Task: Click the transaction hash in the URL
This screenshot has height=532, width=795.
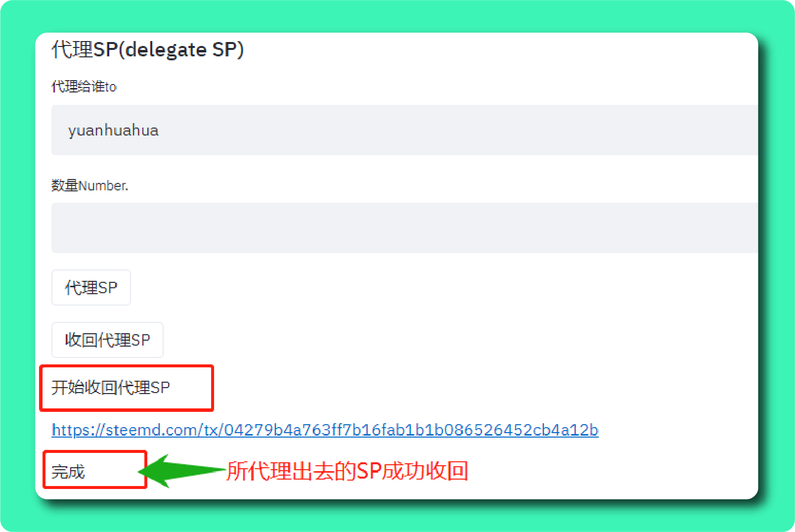Action: (411, 430)
